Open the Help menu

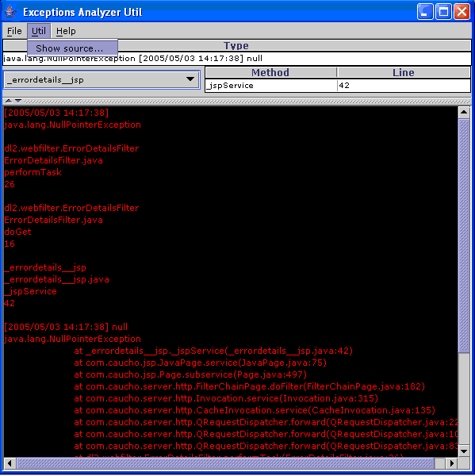[66, 31]
